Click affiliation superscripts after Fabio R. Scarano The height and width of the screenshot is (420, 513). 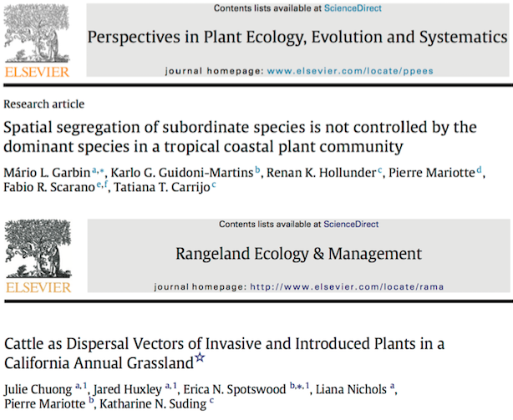click(x=102, y=185)
